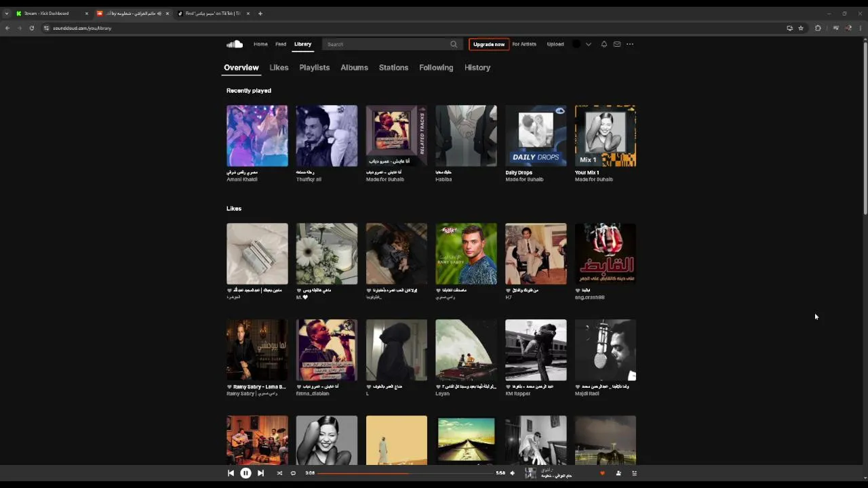
Task: Open the Layan artist link
Action: click(443, 393)
